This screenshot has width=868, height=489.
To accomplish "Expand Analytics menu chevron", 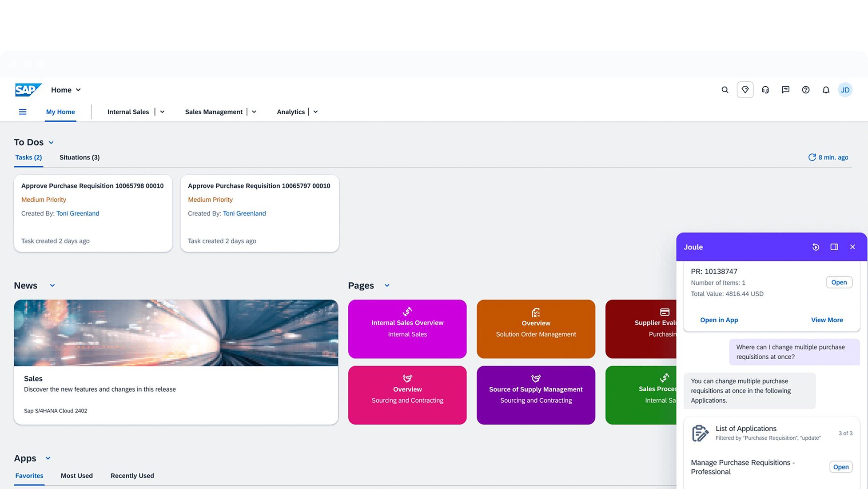I will coord(315,112).
